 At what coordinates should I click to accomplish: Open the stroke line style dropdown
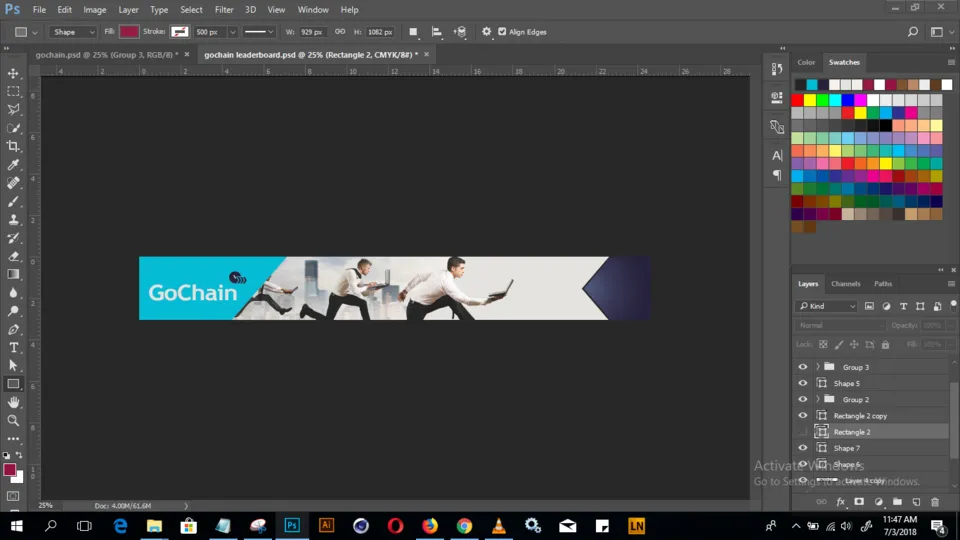258,32
